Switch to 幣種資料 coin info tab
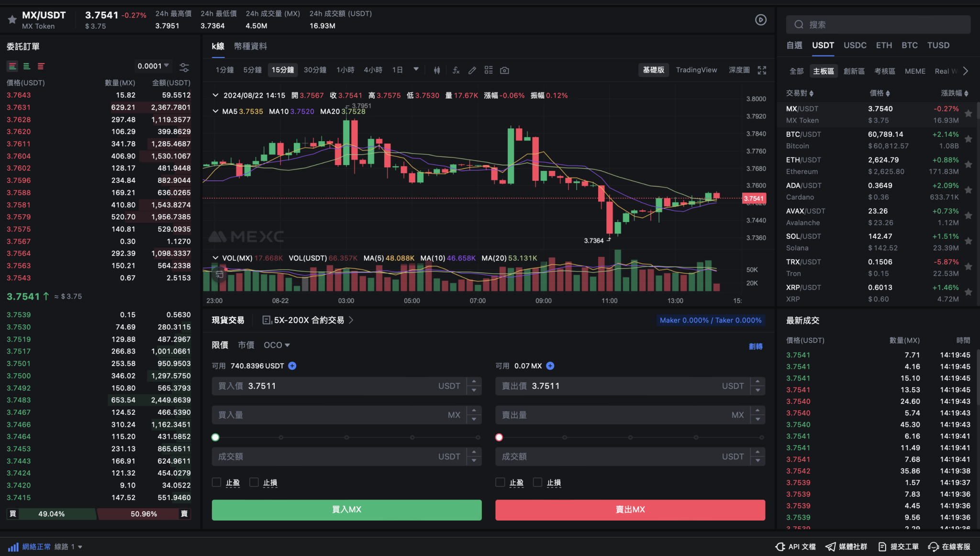 250,46
